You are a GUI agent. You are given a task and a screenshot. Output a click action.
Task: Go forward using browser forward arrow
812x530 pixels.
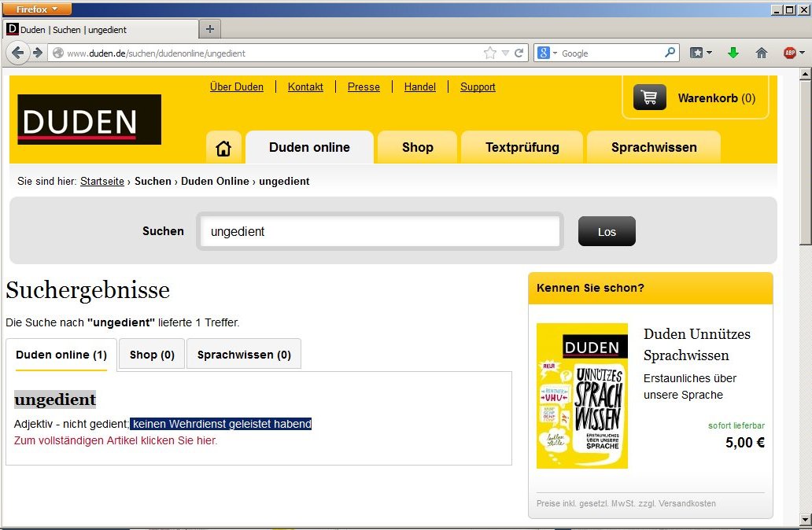pos(37,53)
